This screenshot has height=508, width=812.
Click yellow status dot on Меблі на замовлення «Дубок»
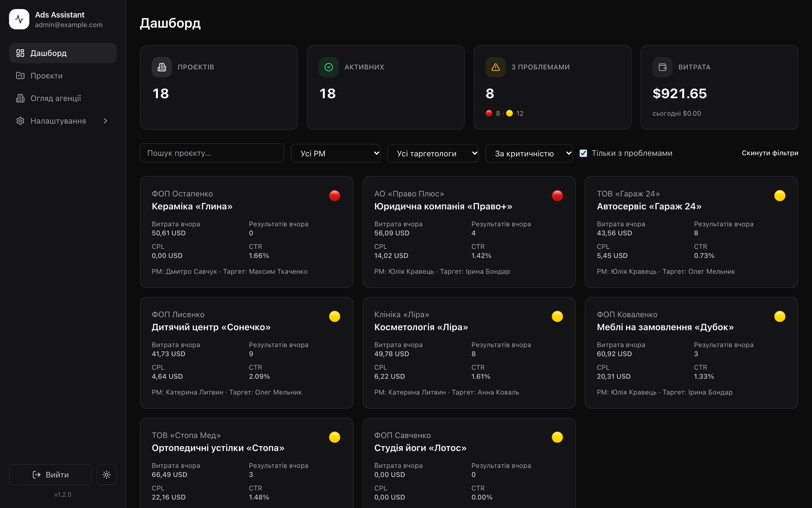click(x=780, y=316)
